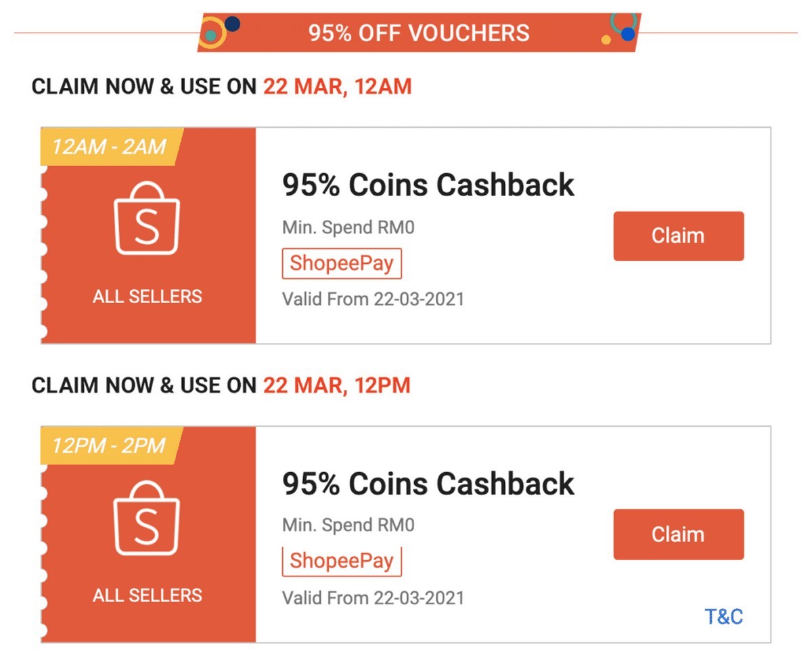The height and width of the screenshot is (663, 812).
Task: Click the 95% OFF VOUCHERS banner
Action: pos(419,32)
